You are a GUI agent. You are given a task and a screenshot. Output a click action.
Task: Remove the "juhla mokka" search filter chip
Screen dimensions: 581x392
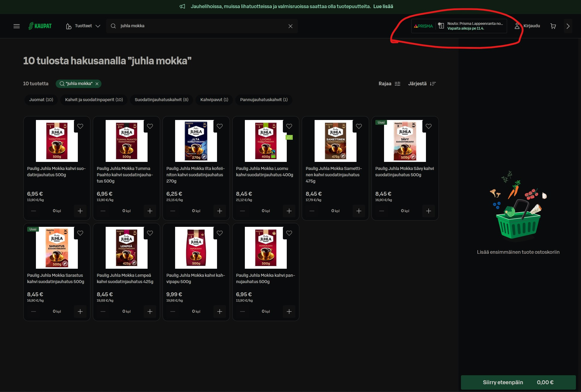[97, 84]
